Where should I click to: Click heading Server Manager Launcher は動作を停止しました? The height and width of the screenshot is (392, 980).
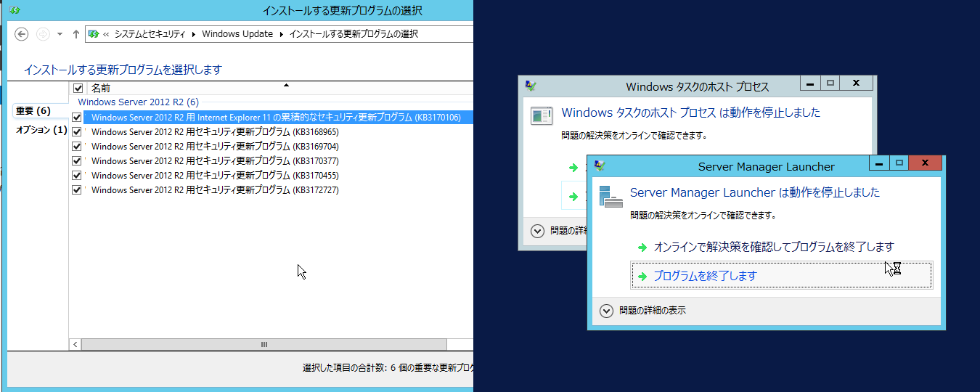(755, 192)
